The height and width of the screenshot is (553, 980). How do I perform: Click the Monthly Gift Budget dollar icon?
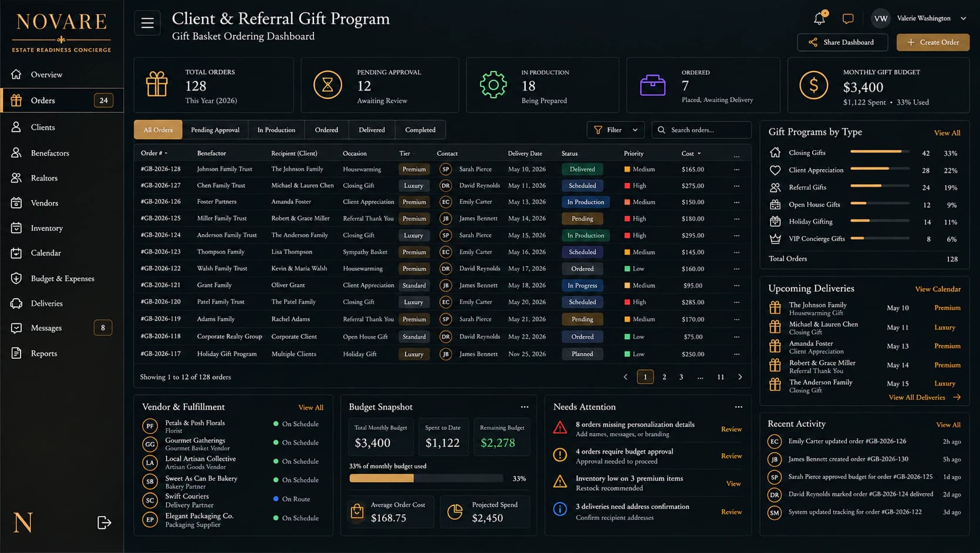[x=813, y=86]
